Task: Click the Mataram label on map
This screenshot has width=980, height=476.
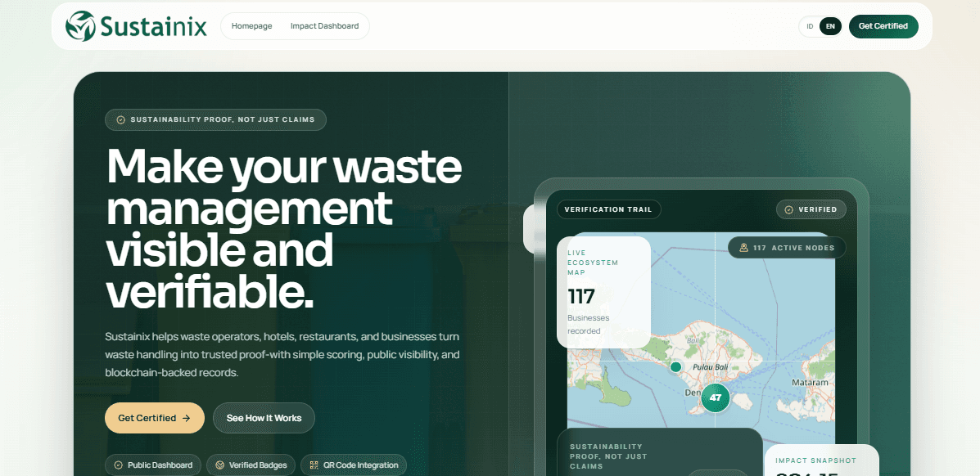Action: tap(810, 382)
